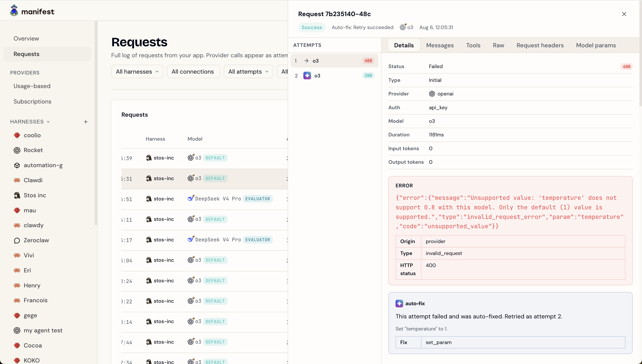Click the Harness column header
Screen dimensions: 642x364
coord(155,139)
